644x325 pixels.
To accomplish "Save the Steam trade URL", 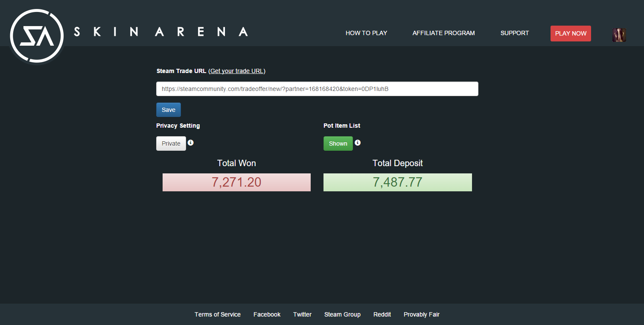I will 169,110.
